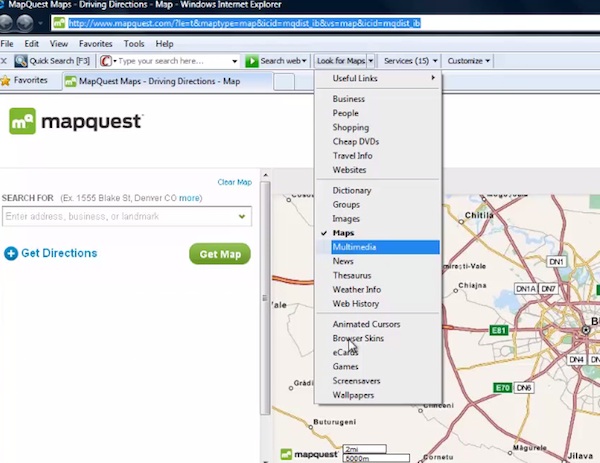Open the View menu
Viewport: 600px width, 463px height.
(59, 44)
